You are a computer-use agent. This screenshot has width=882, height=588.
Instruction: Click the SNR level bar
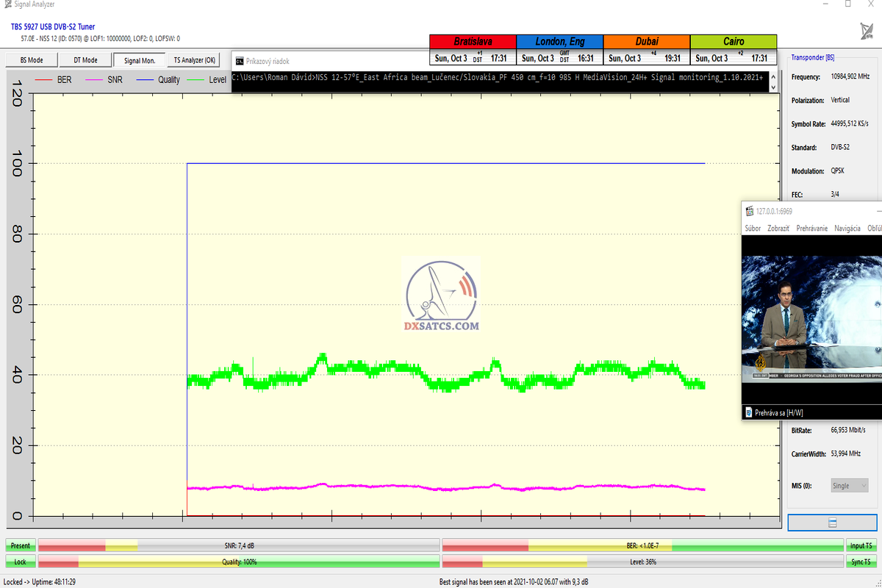pyautogui.click(x=239, y=545)
